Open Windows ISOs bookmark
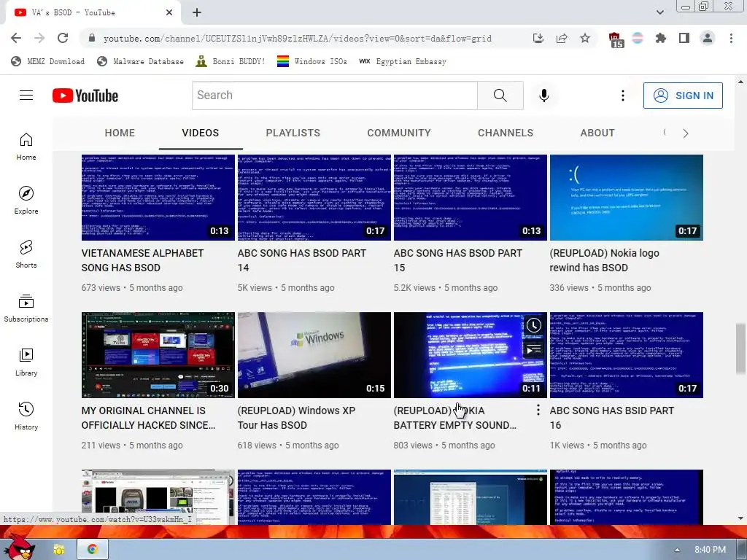747x560 pixels. click(x=312, y=61)
